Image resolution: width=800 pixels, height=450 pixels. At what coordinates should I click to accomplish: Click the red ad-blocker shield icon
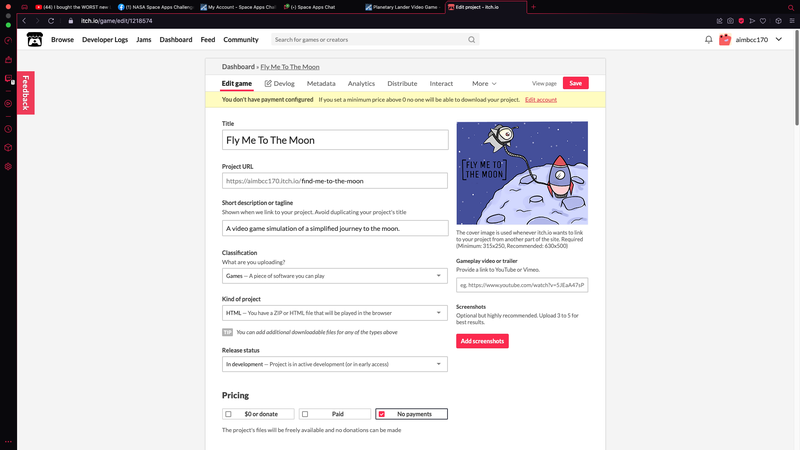[x=741, y=21]
